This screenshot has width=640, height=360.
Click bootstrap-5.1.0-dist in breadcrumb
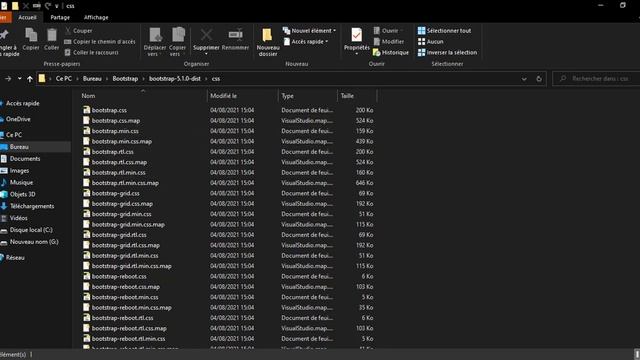click(x=175, y=79)
